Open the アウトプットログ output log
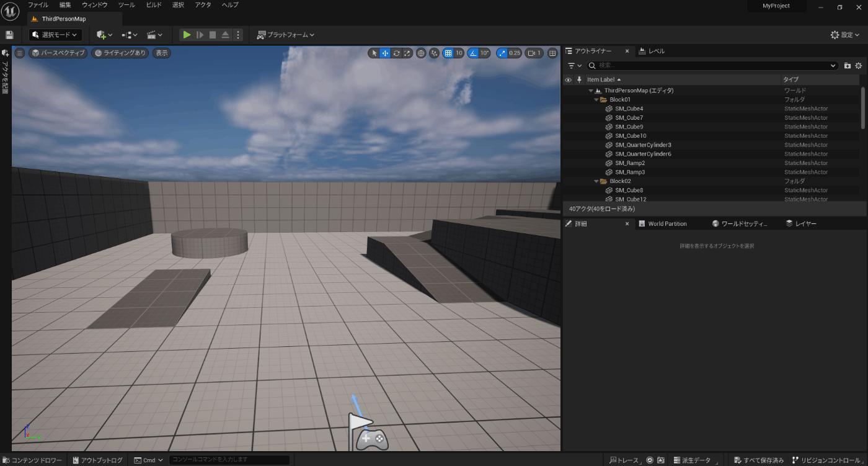Viewport: 868px width, 466px height. [98, 460]
